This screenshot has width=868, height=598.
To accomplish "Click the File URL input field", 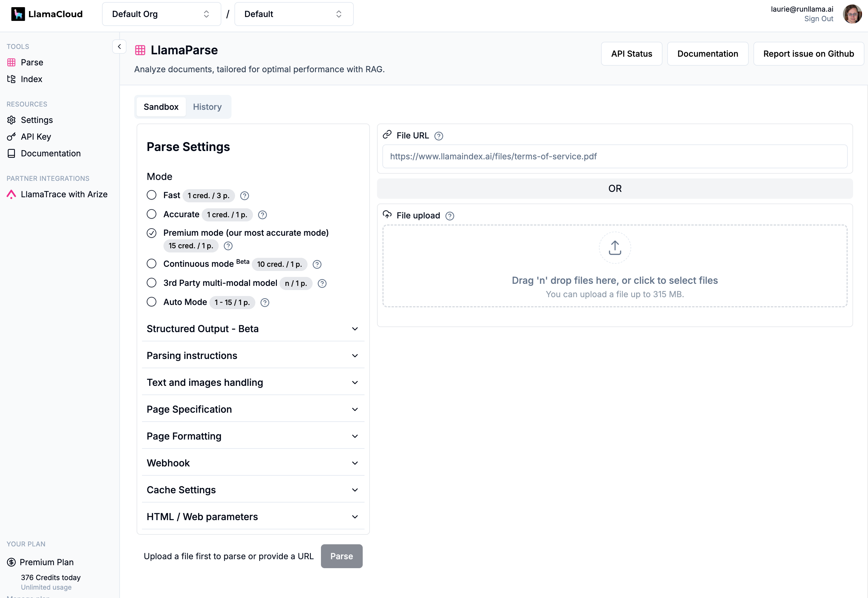I will click(614, 156).
